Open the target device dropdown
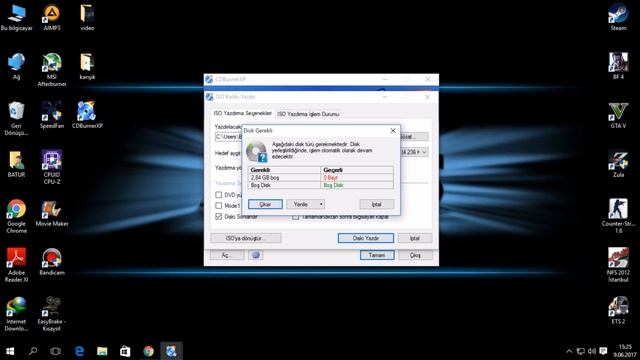This screenshot has height=360, width=640. (424, 152)
